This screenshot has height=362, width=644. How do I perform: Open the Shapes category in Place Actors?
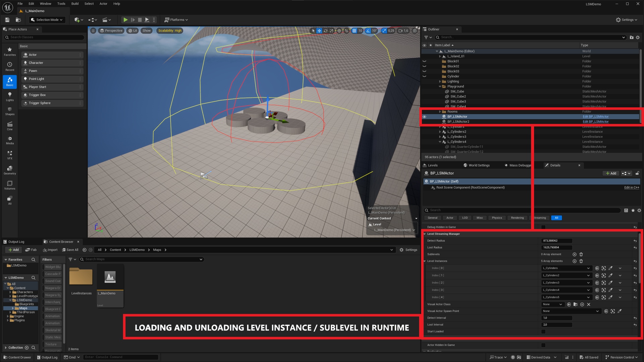click(x=10, y=111)
